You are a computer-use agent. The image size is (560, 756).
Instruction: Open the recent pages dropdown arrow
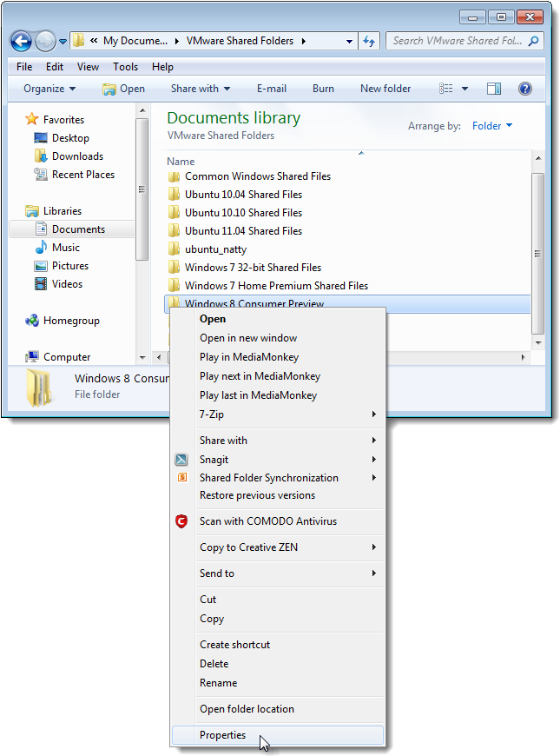coord(63,42)
